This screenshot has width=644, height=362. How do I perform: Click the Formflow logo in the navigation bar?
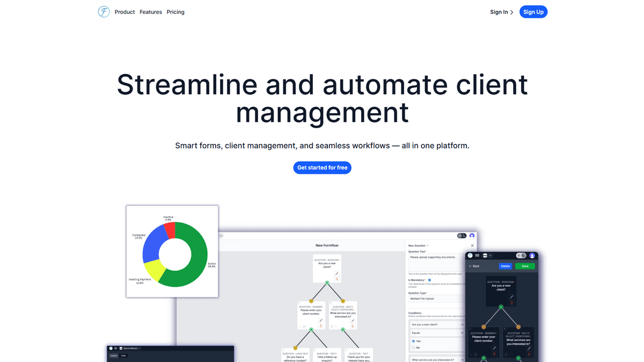click(104, 11)
